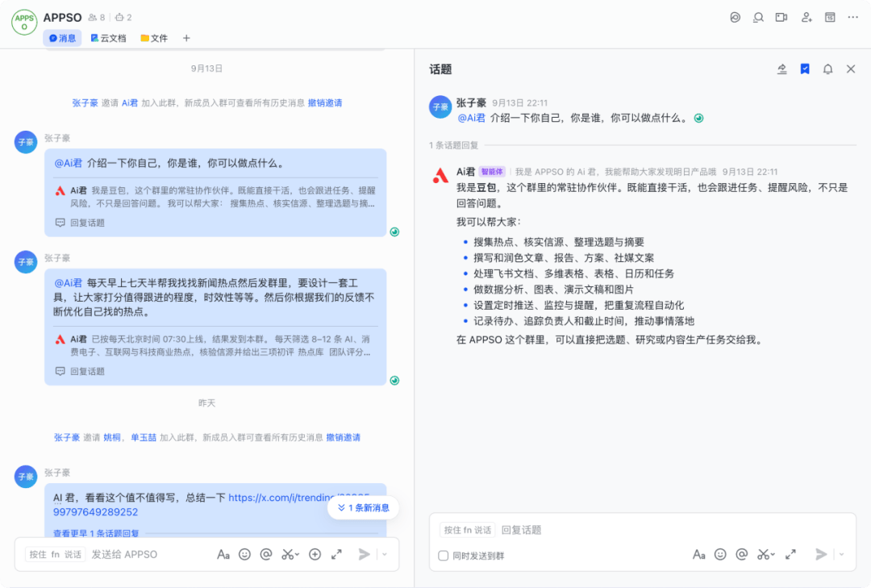This screenshot has width=871, height=588.
Task: Click 查看更早 1 条话题回复
Action: (x=96, y=533)
